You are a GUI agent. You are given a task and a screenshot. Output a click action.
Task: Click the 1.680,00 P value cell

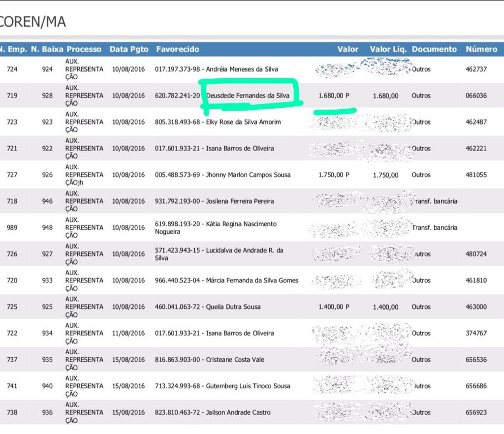334,96
